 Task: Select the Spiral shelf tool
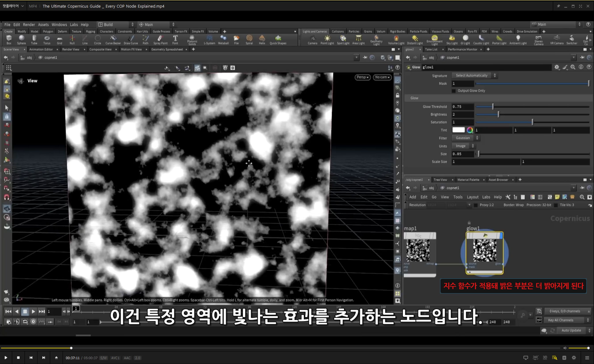(249, 40)
